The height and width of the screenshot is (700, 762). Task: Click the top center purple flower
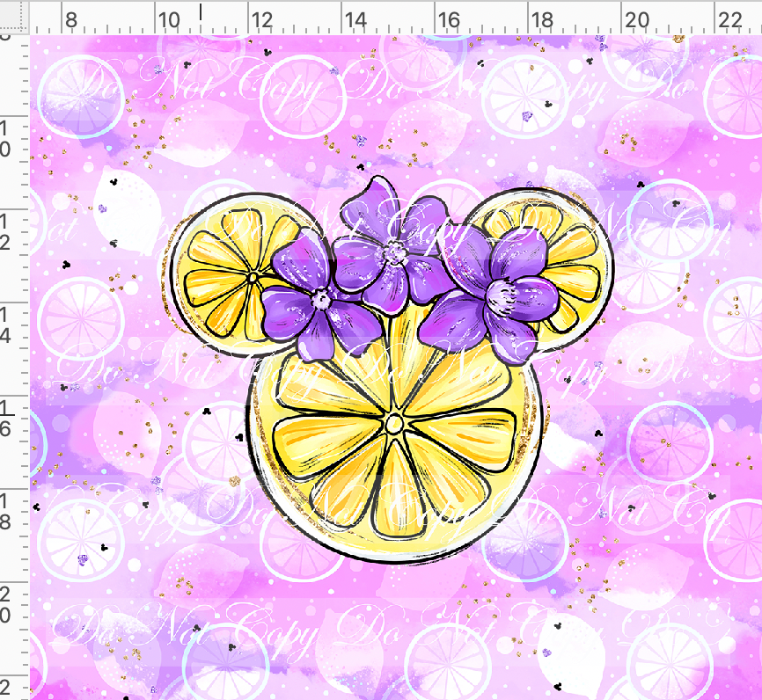coord(393,245)
